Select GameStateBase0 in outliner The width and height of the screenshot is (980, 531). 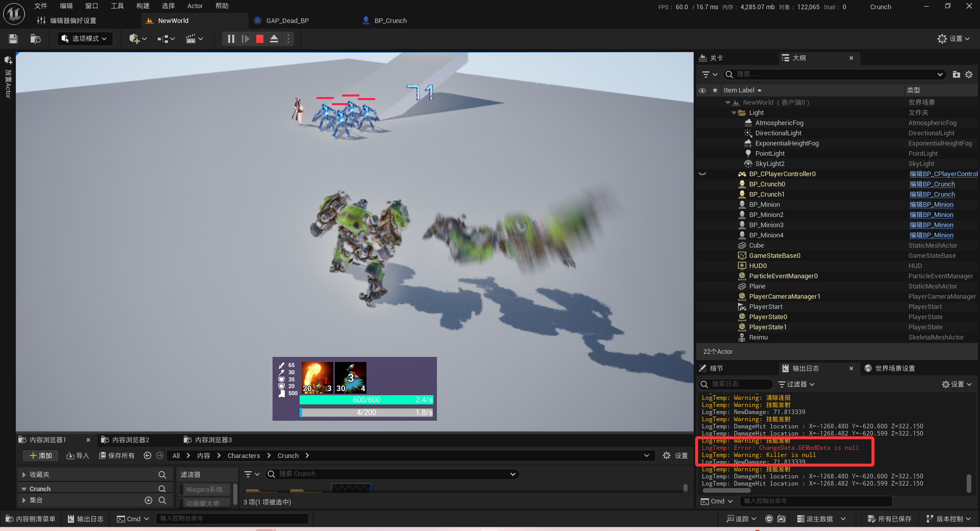775,256
